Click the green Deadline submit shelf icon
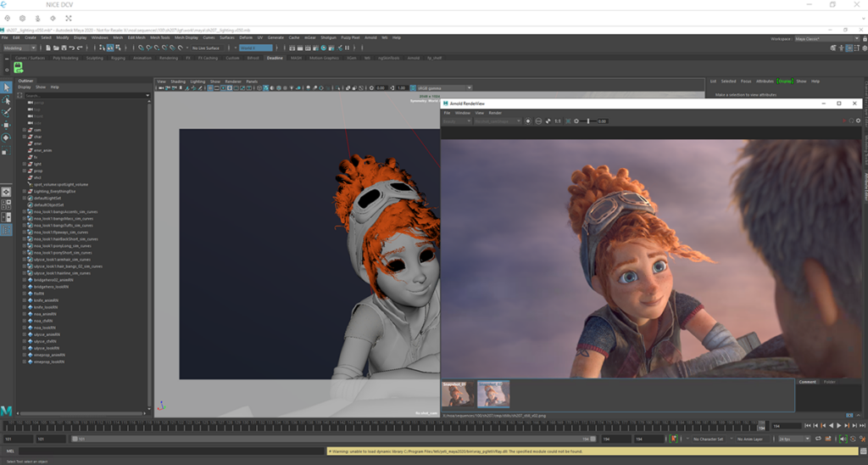 (x=19, y=68)
